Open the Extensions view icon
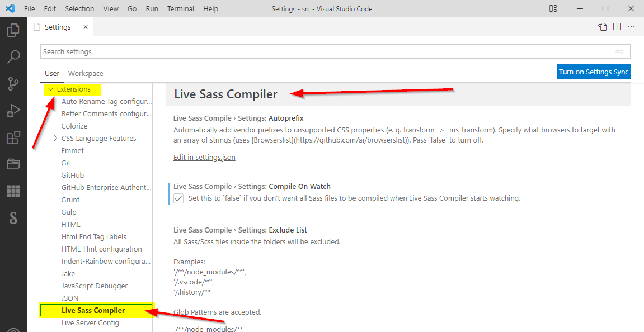644x332 pixels. (13, 137)
